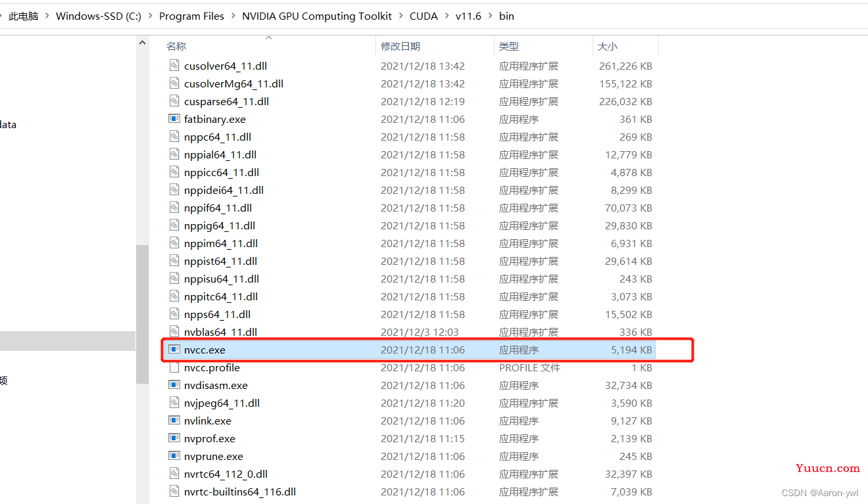This screenshot has width=868, height=504.
Task: Click the navigation pane scroll up arrow
Action: [143, 43]
